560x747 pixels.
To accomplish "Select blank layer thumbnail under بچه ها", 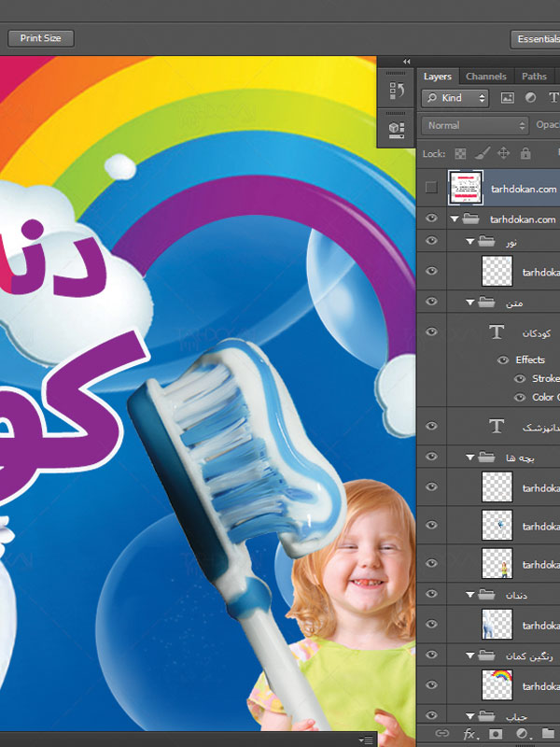I will 497,486.
